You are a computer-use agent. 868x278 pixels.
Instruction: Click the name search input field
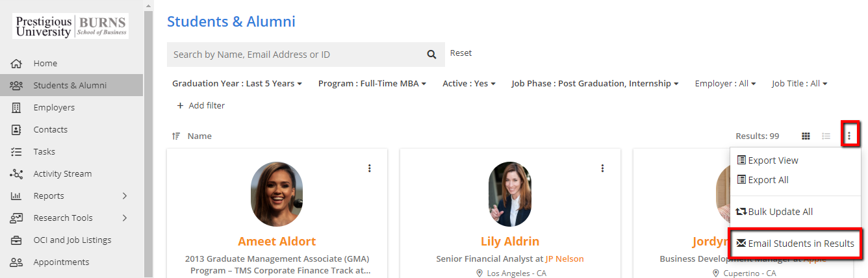pyautogui.click(x=292, y=55)
